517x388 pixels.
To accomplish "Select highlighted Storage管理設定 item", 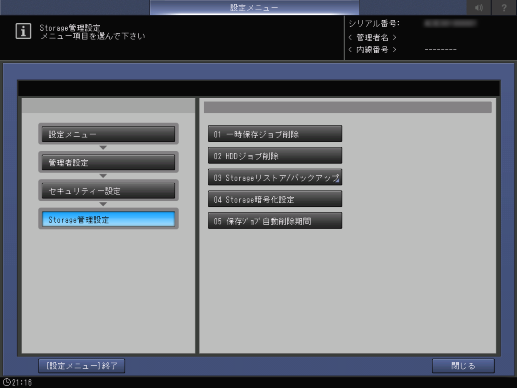I will [108, 219].
